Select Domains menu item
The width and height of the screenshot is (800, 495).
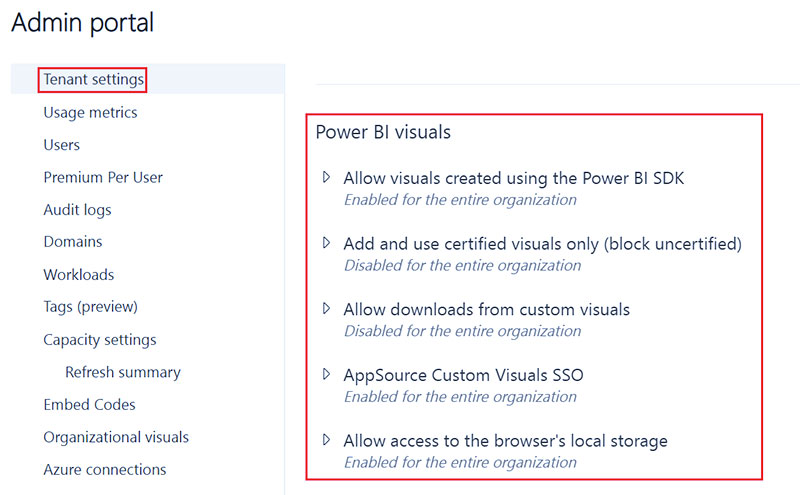click(x=73, y=241)
